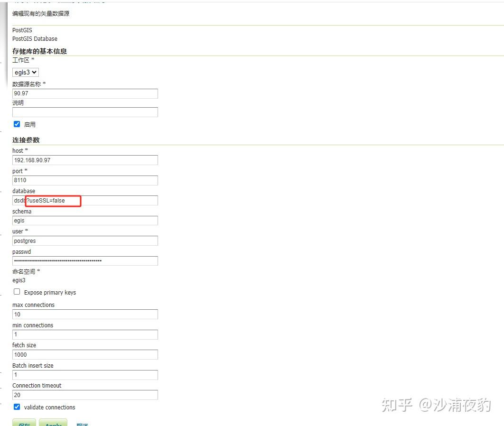Focus the schema field containing egis

pos(85,220)
